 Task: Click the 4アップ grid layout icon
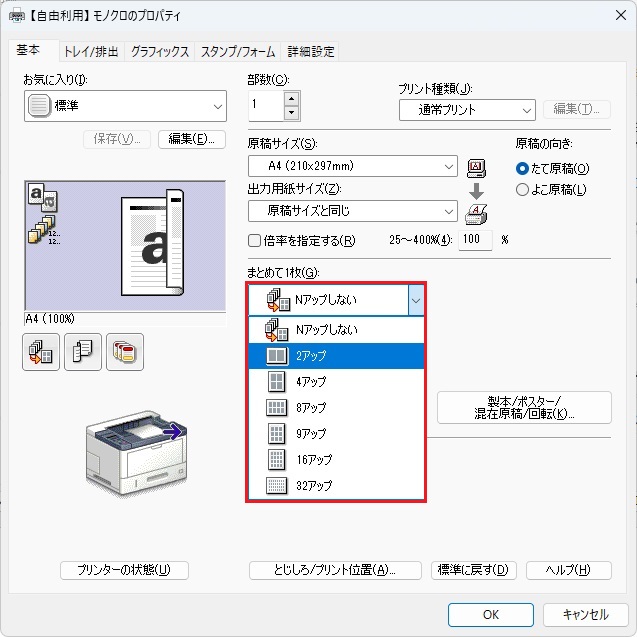click(277, 382)
